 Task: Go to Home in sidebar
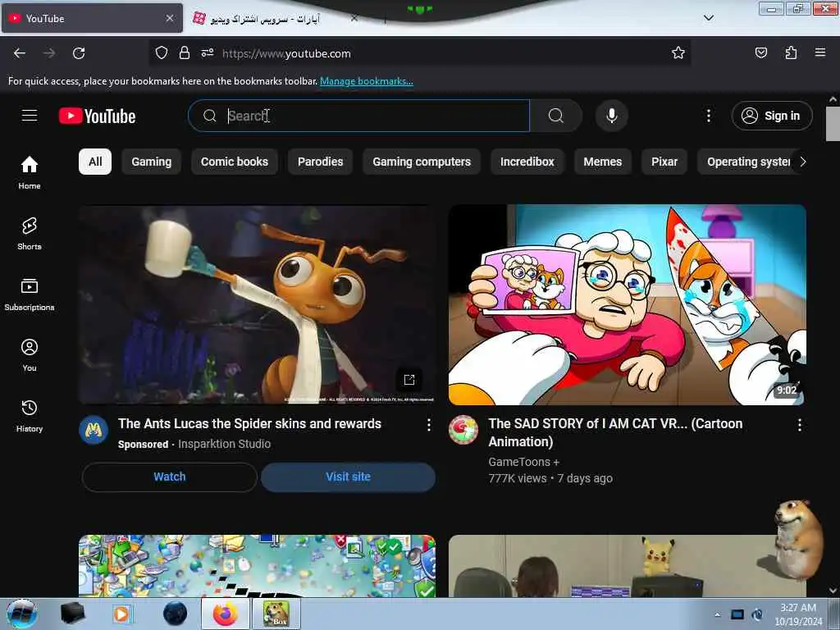click(30, 172)
